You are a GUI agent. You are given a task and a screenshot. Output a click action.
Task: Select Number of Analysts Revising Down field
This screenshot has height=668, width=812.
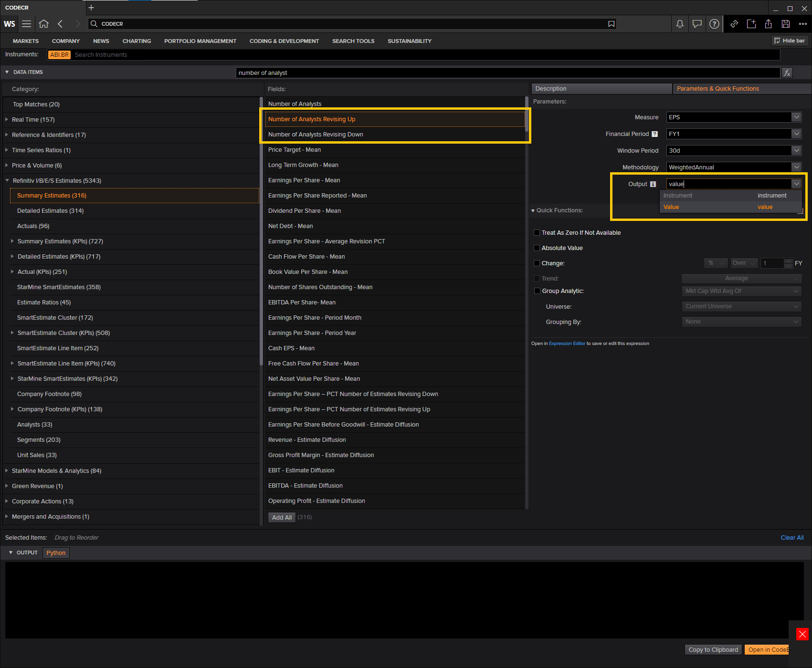tap(394, 135)
